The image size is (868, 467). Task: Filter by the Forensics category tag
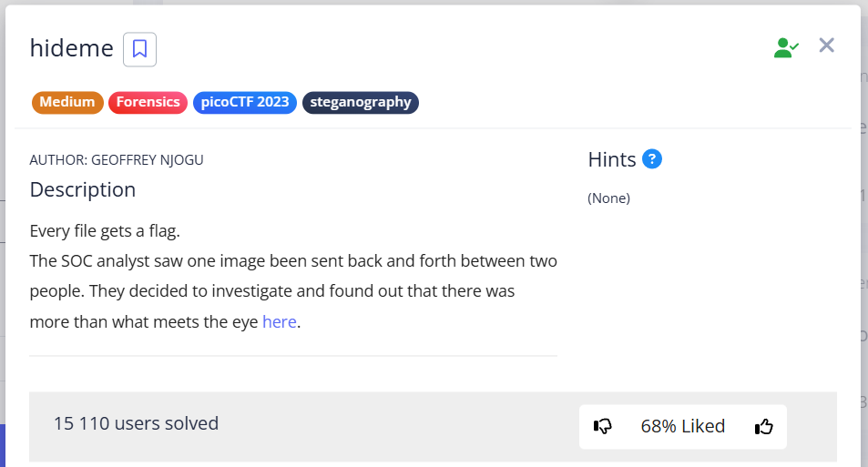click(x=148, y=102)
